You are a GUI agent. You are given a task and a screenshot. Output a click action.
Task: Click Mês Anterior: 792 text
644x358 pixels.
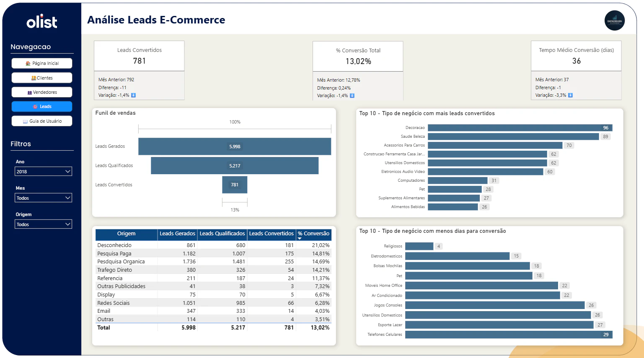(116, 80)
